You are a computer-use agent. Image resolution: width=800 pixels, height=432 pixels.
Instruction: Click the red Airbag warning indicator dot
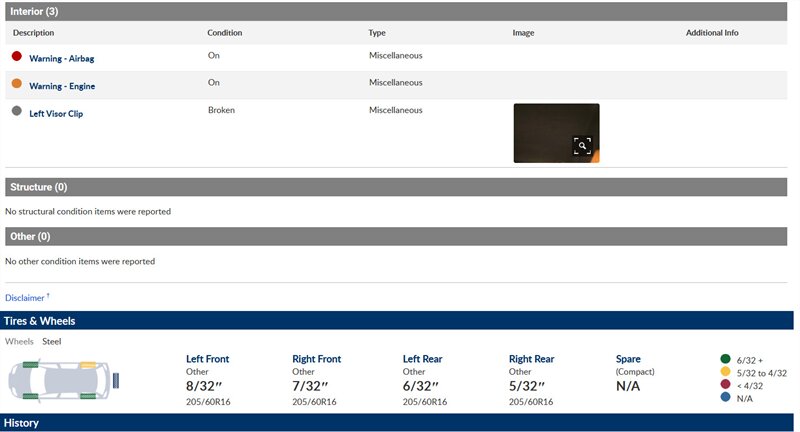pos(16,58)
